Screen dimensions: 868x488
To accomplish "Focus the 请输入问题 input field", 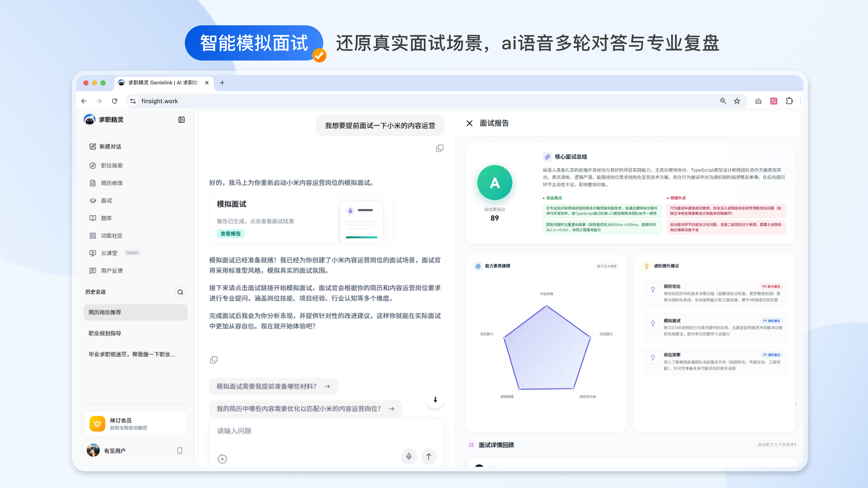I will [326, 431].
